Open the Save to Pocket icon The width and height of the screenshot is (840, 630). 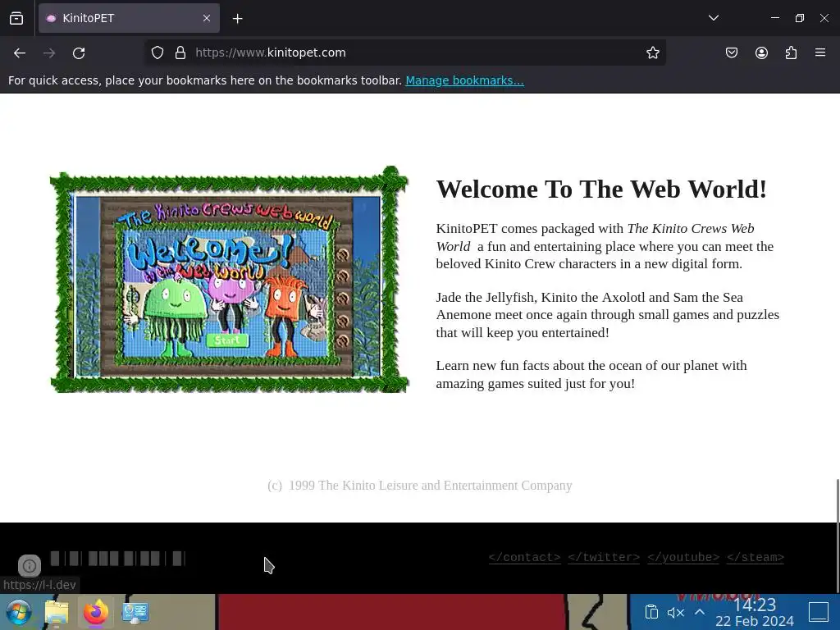pyautogui.click(x=731, y=52)
